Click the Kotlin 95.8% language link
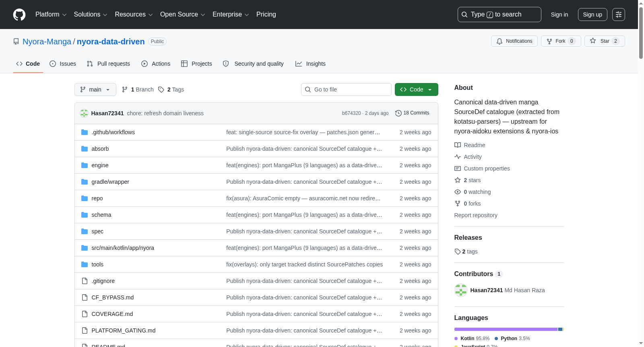The image size is (644, 347). [472, 339]
